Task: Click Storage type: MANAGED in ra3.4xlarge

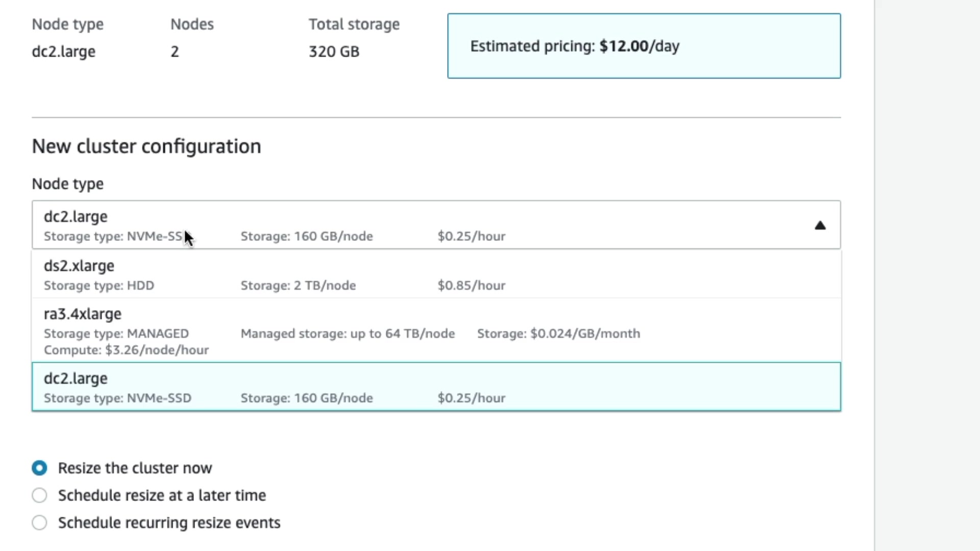Action: [116, 334]
